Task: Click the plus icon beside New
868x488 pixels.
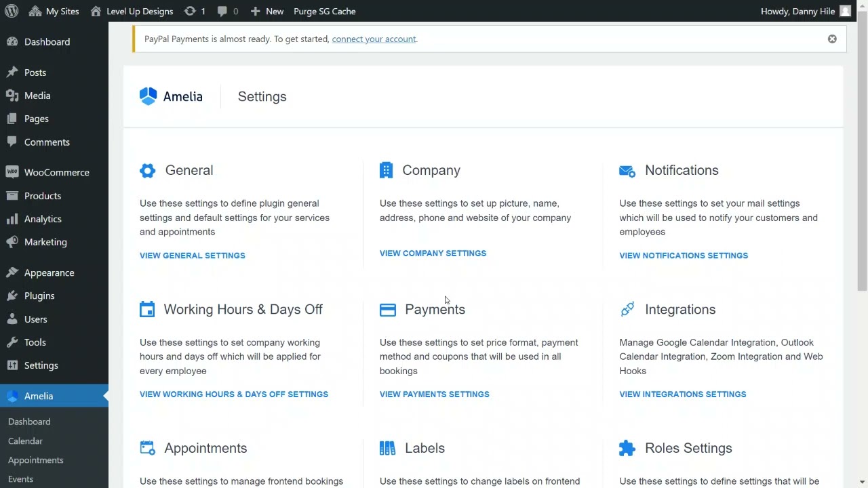Action: click(255, 11)
